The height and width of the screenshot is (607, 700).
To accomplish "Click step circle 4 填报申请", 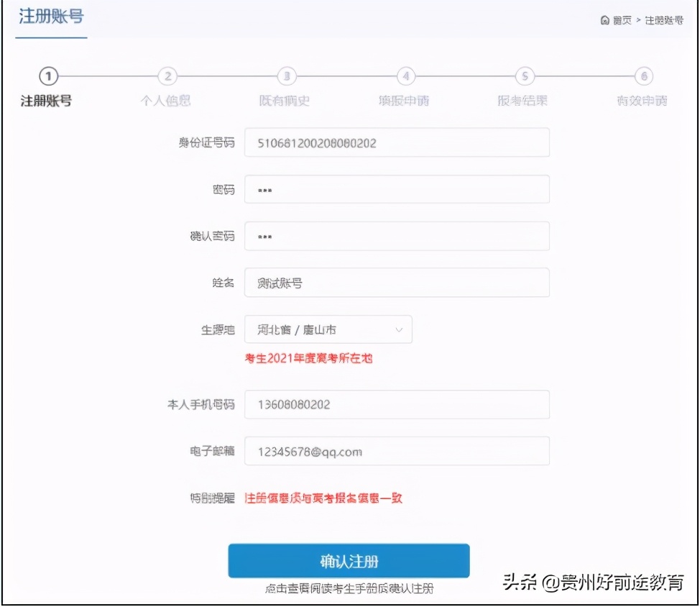I will (406, 77).
